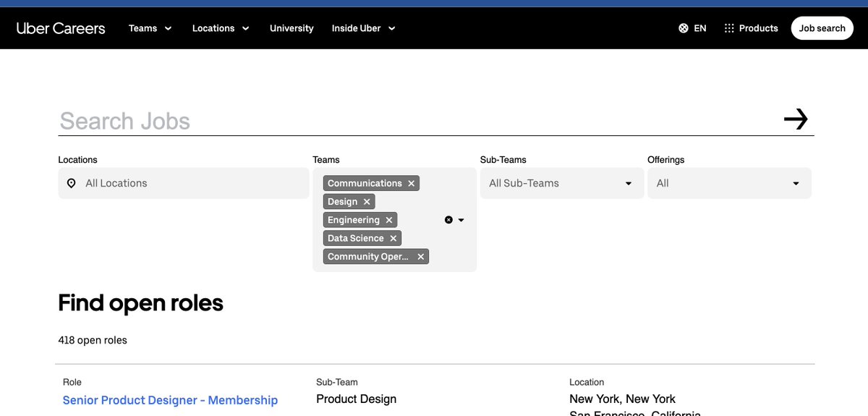Screen dimensions: 868x416
Task: Remove the Design team tag
Action: point(367,202)
